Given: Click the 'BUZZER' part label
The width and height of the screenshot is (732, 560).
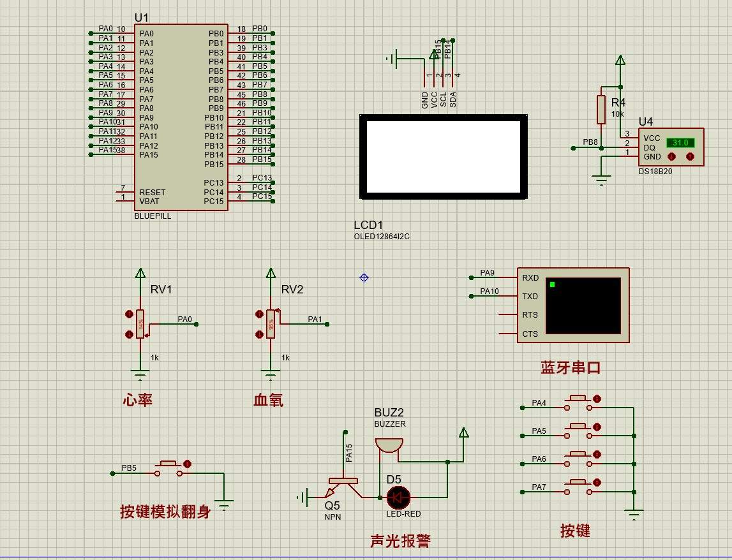Looking at the screenshot, I should point(390,424).
